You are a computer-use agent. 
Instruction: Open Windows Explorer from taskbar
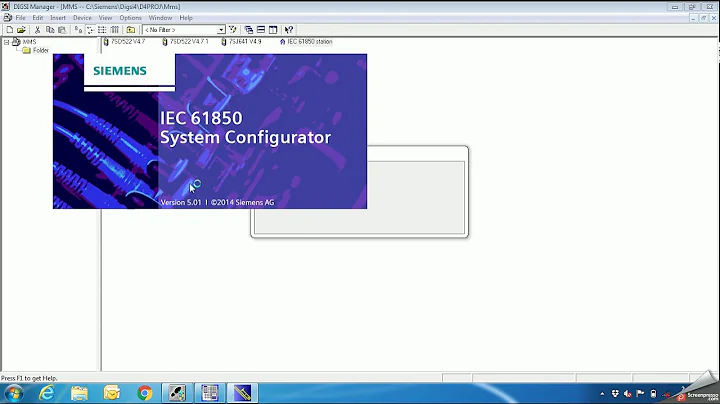point(79,393)
